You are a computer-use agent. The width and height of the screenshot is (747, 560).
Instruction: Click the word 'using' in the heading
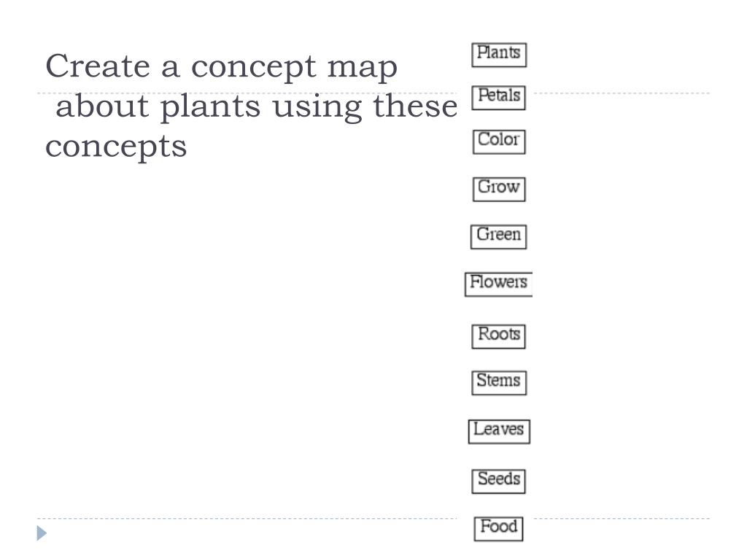(317, 108)
